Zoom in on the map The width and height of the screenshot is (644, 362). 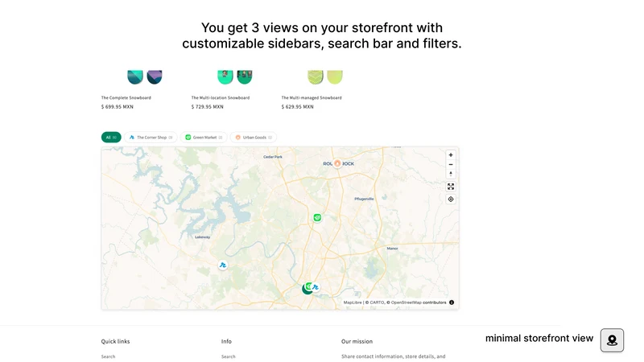click(x=451, y=155)
